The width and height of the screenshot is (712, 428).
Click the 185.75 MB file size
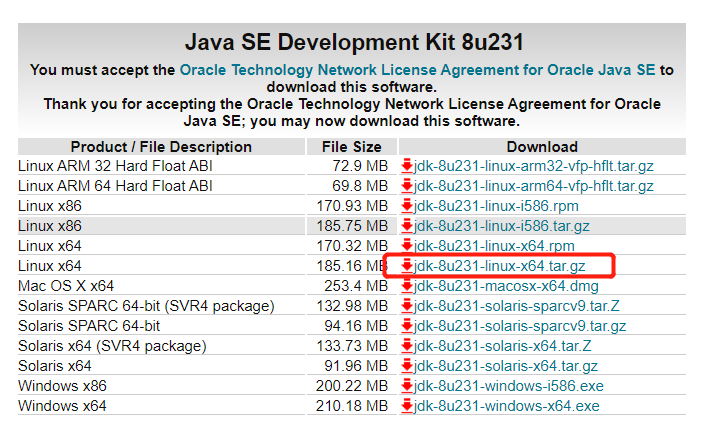pyautogui.click(x=352, y=226)
